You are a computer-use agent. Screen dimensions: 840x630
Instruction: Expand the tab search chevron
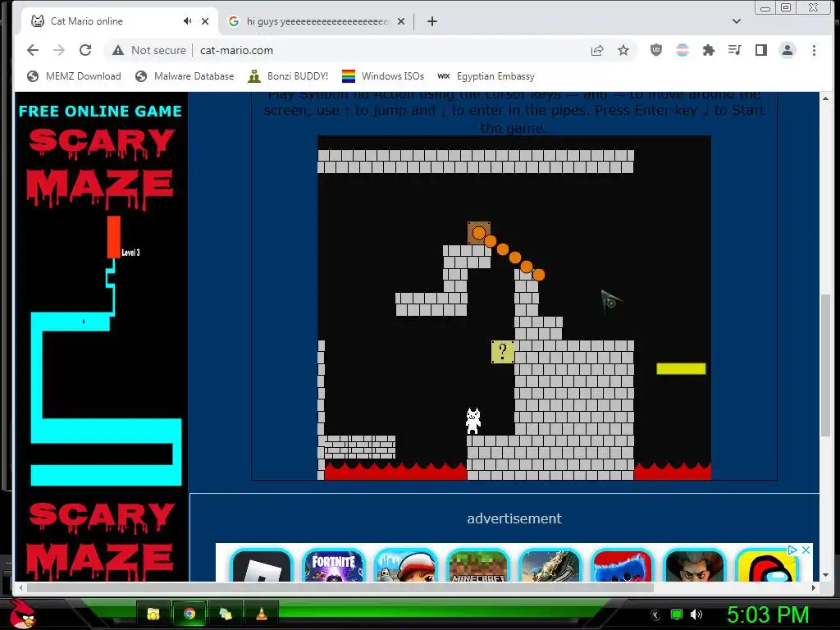[x=737, y=21]
